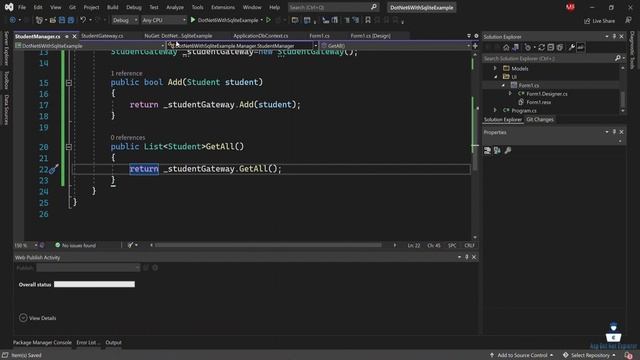Alphabetical sort icon in Properties panel
The image size is (640, 360).
click(x=497, y=151)
